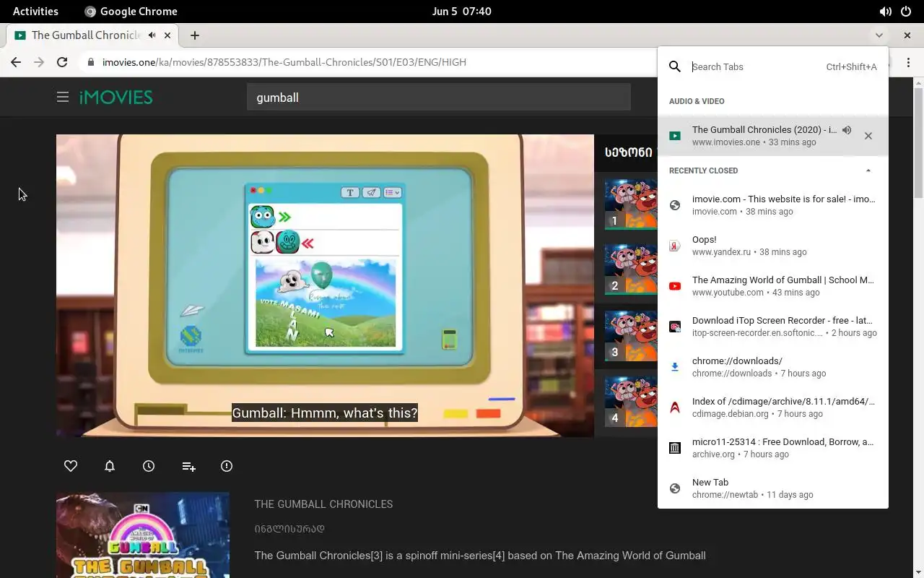Reopen the Amazing World of Gumball YouTube tab
Image resolution: width=924 pixels, height=578 pixels.
[x=773, y=285]
